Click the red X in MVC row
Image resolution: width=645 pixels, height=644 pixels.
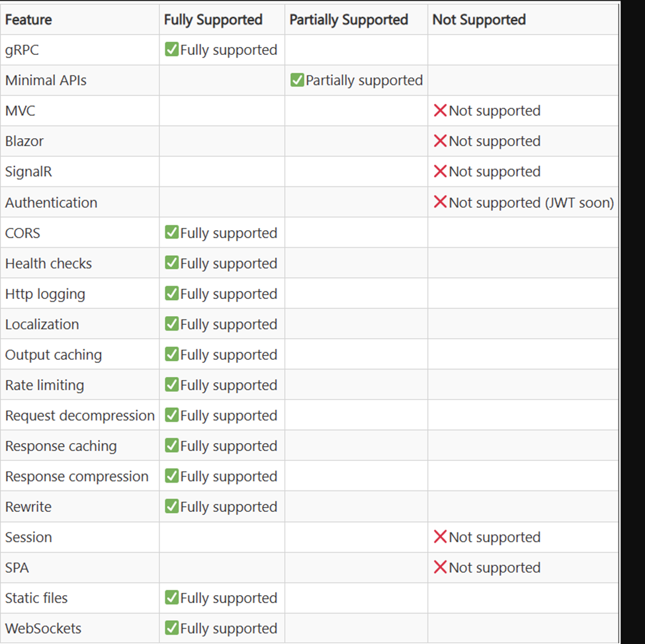click(440, 110)
